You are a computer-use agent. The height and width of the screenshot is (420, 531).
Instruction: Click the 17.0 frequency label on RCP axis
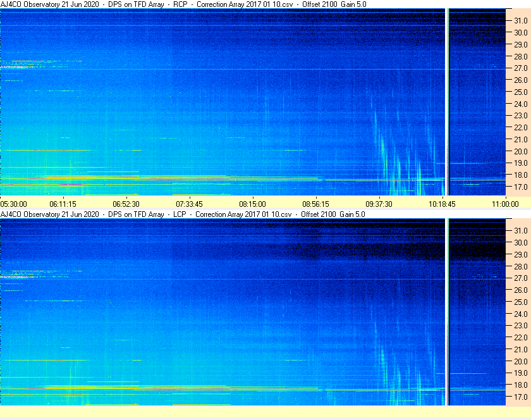coord(521,187)
